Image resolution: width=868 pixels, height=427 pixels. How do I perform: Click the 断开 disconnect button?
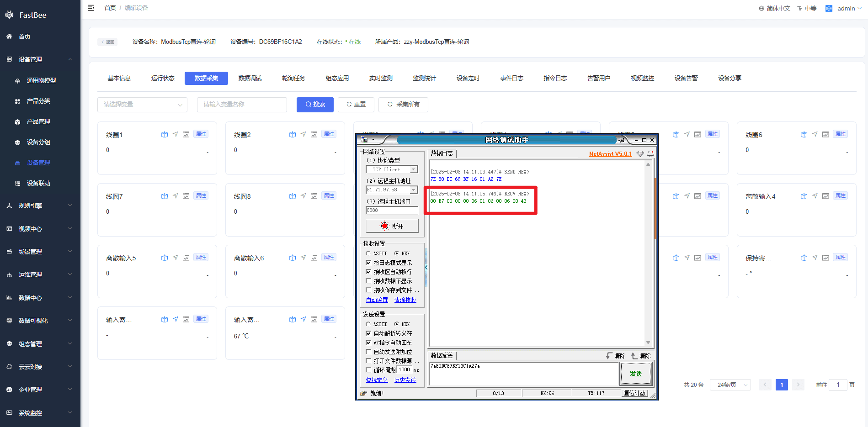click(x=392, y=226)
